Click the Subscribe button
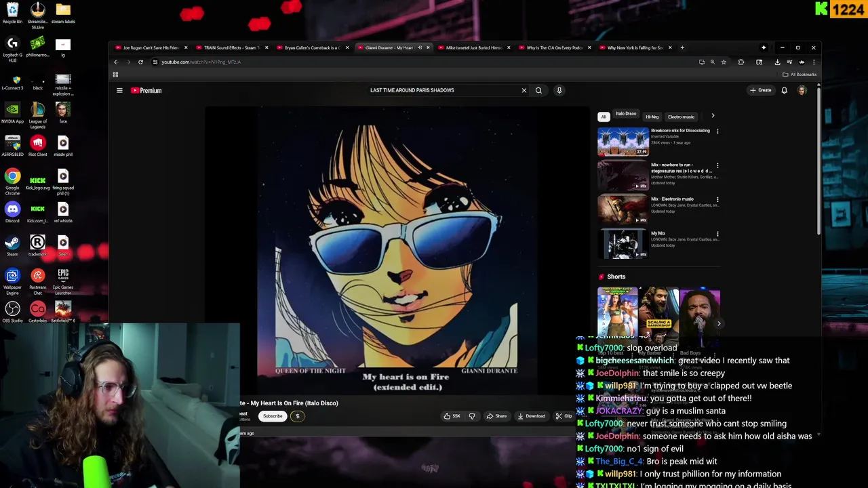 pos(273,416)
